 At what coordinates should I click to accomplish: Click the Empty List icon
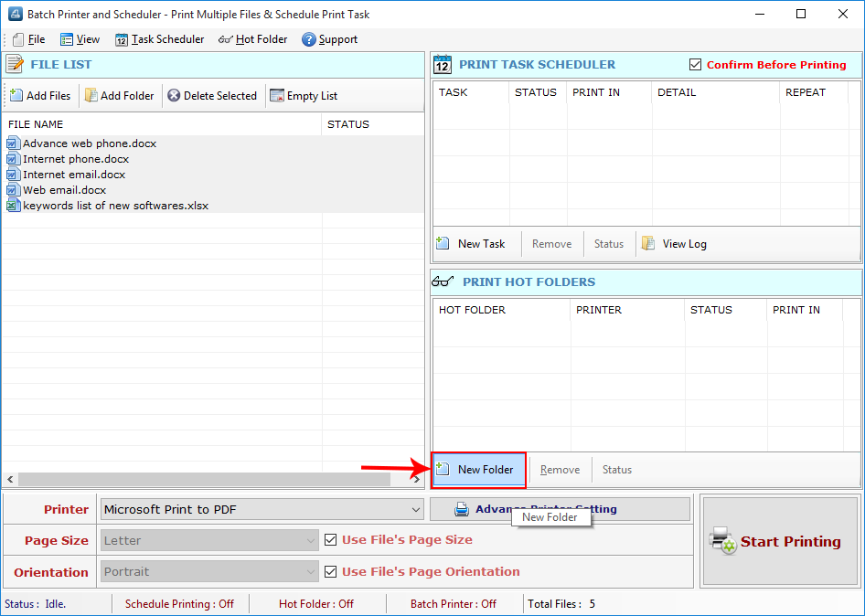pos(275,95)
